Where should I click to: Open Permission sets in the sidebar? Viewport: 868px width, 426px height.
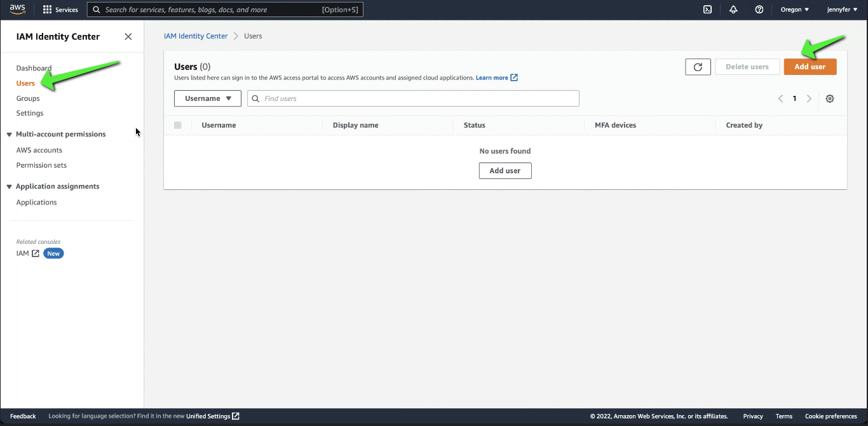point(41,165)
